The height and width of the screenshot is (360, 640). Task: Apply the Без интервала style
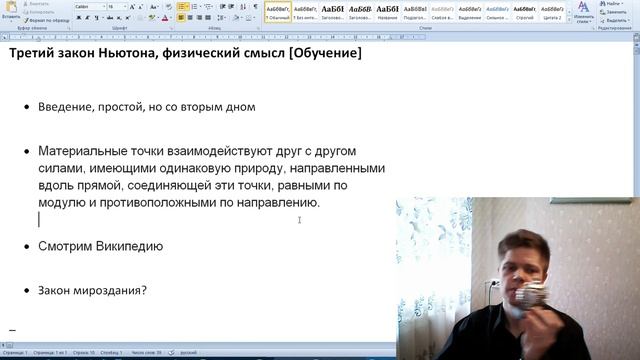(x=305, y=12)
